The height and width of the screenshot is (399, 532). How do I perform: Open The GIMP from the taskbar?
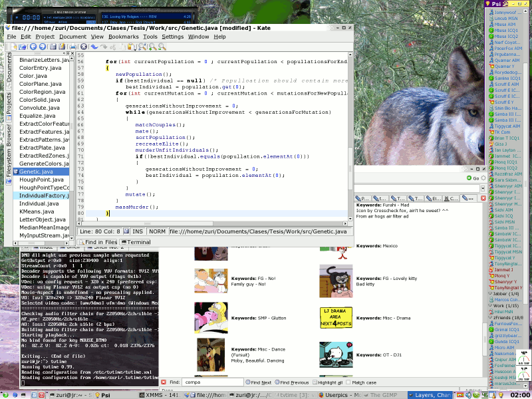click(383, 392)
